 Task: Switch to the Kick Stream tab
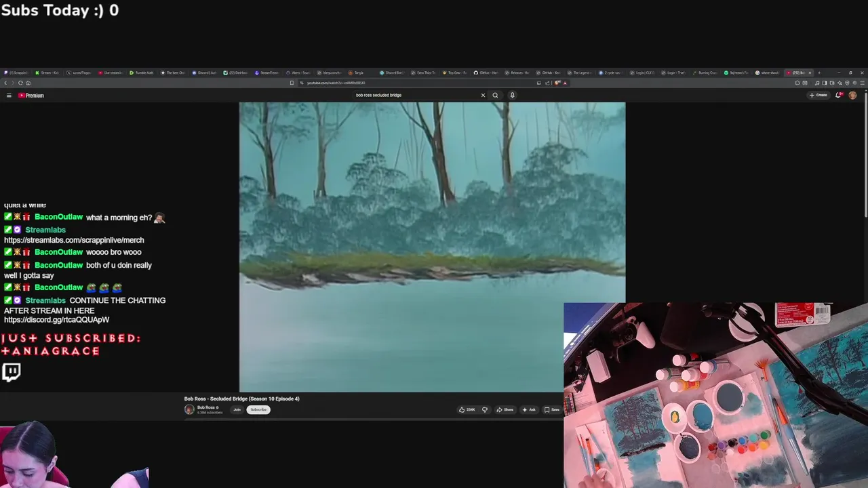[x=47, y=73]
